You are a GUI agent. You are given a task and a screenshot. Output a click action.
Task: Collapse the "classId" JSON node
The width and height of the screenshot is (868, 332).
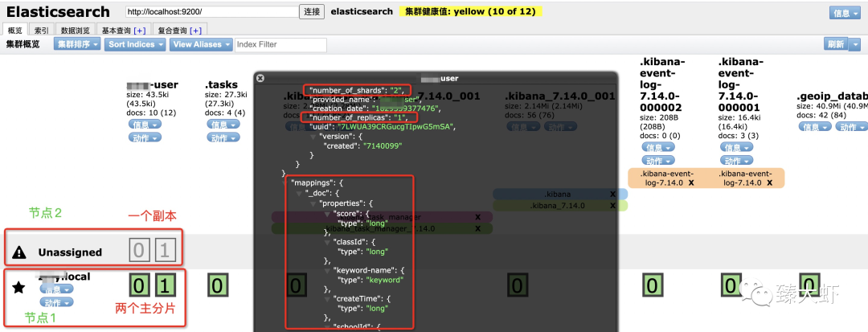click(x=328, y=242)
